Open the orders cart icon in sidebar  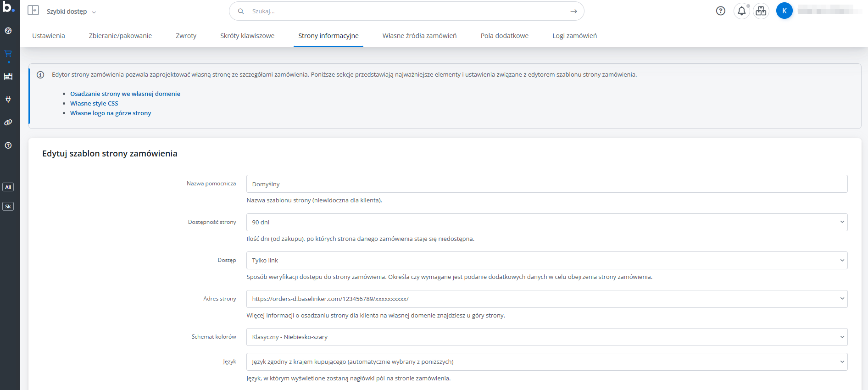coord(8,54)
